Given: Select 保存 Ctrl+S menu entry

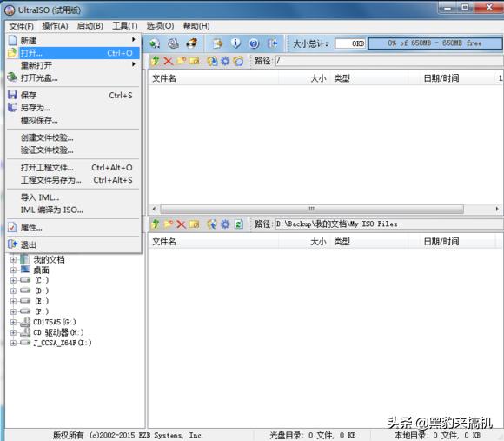Looking at the screenshot, I should tap(73, 95).
